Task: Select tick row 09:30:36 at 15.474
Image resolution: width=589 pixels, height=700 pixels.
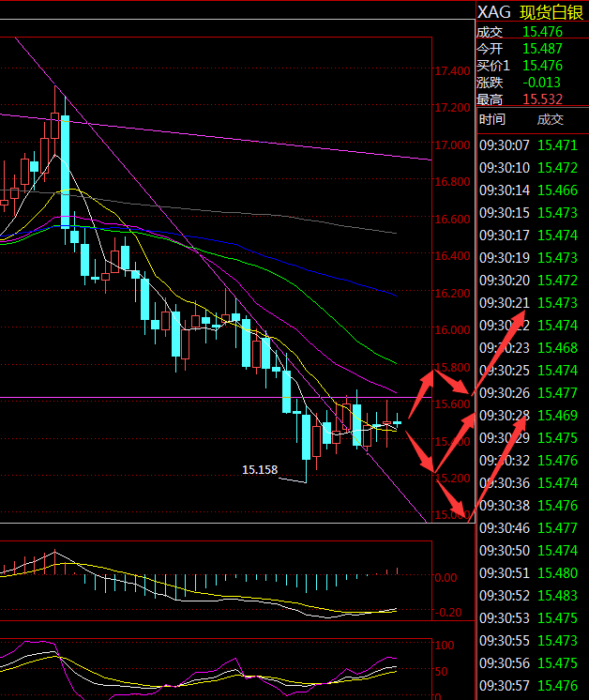Action: 528,483
